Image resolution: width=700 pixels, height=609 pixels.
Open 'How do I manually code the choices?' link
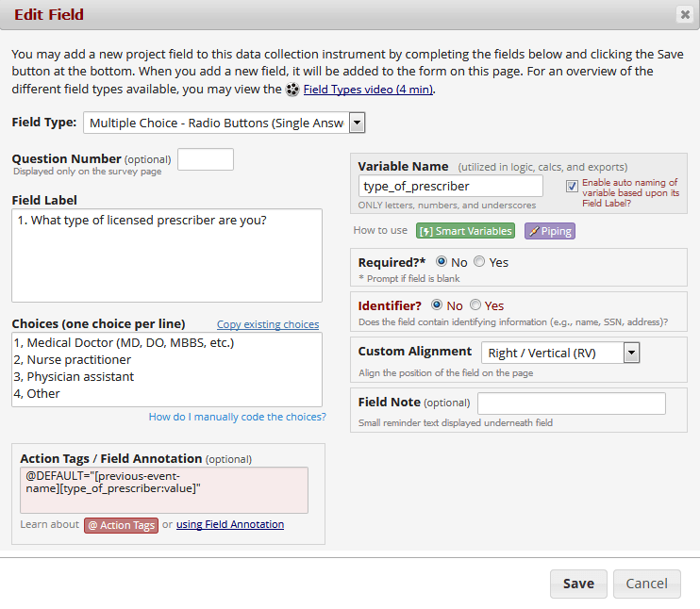click(x=237, y=417)
